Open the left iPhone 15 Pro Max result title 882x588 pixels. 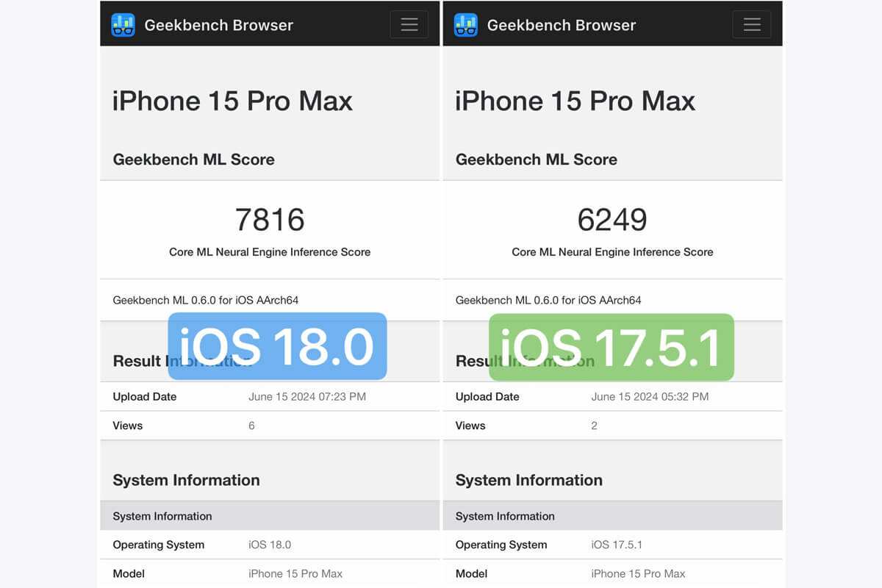tap(232, 101)
